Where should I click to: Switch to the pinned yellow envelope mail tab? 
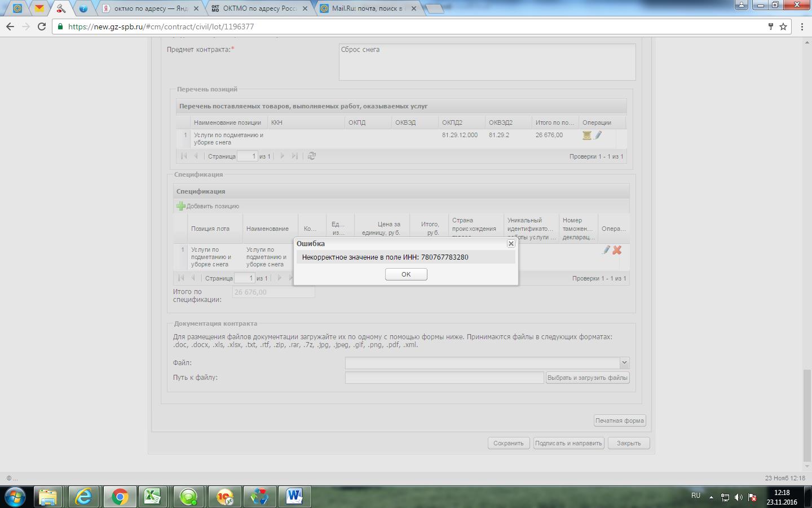click(x=39, y=8)
